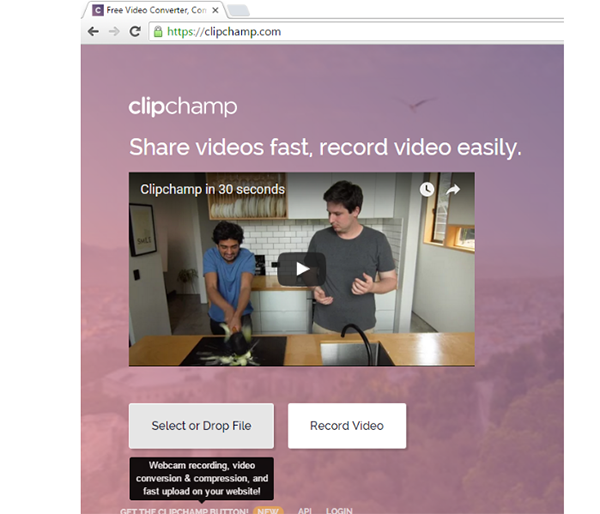Image resolution: width=600 pixels, height=514 pixels.
Task: Click the 'Share videos fast, record video easily.' headline
Action: pos(325,147)
